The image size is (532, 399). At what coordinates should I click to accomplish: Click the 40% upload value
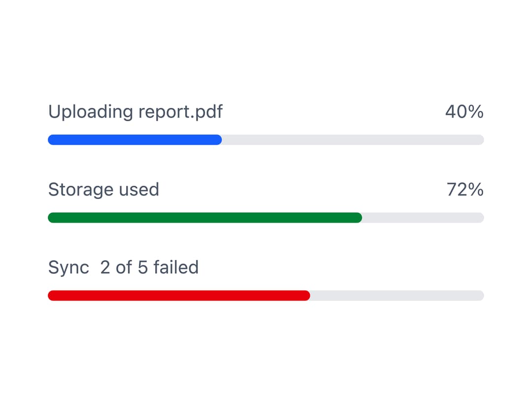point(464,112)
